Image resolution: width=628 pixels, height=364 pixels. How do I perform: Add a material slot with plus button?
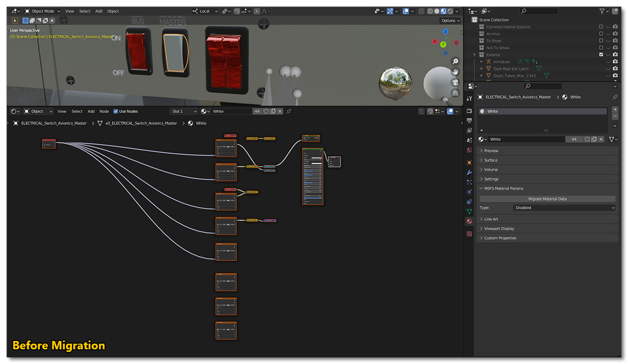pos(615,110)
